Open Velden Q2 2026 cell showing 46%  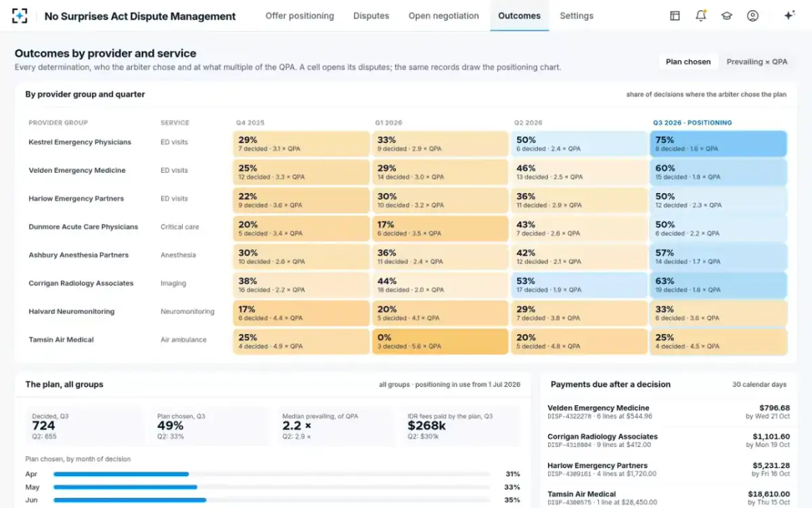[579, 172]
